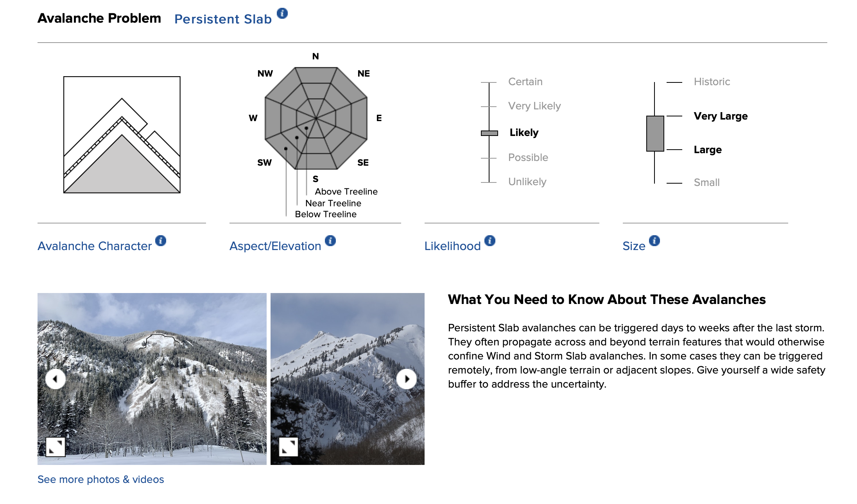The image size is (857, 504).
Task: Open the Persistent Slab info icon
Action: click(282, 13)
